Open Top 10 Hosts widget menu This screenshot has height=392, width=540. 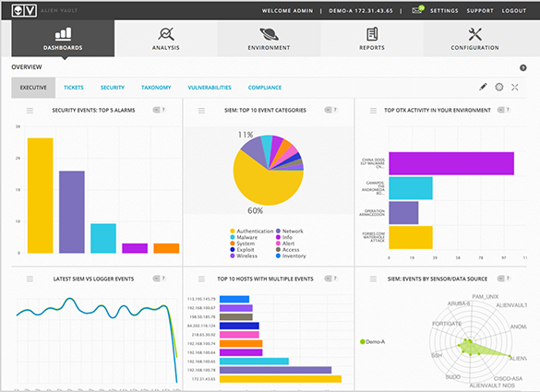click(201, 279)
